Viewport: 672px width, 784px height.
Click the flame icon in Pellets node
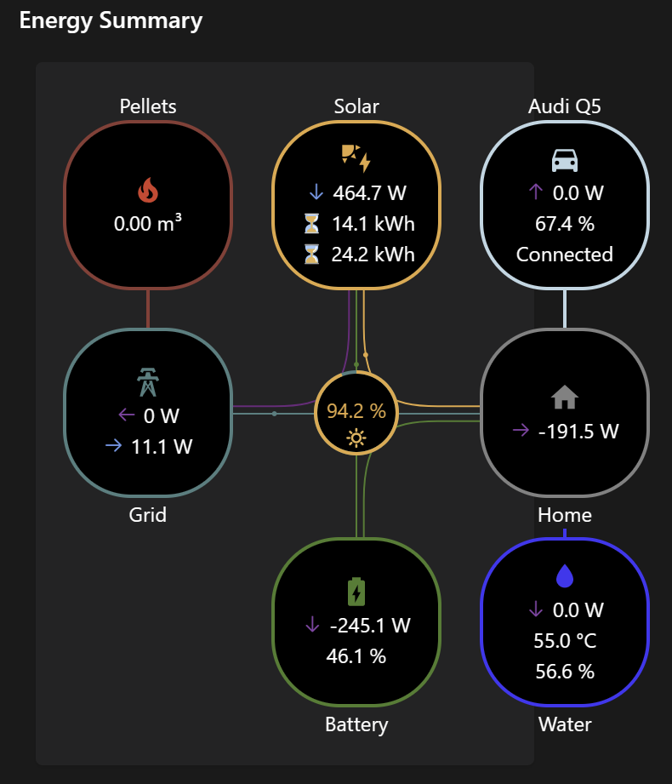148,189
